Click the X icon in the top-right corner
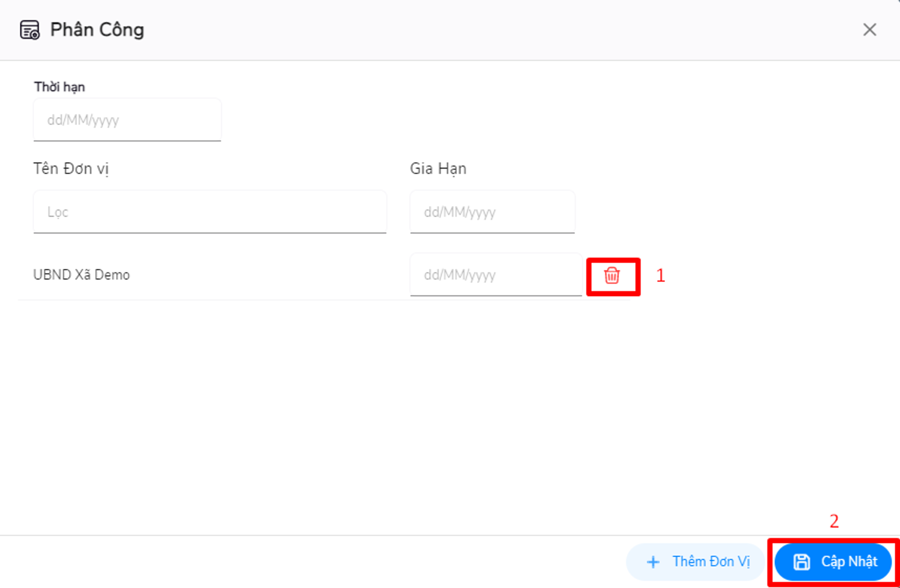900x588 pixels. coord(870,30)
